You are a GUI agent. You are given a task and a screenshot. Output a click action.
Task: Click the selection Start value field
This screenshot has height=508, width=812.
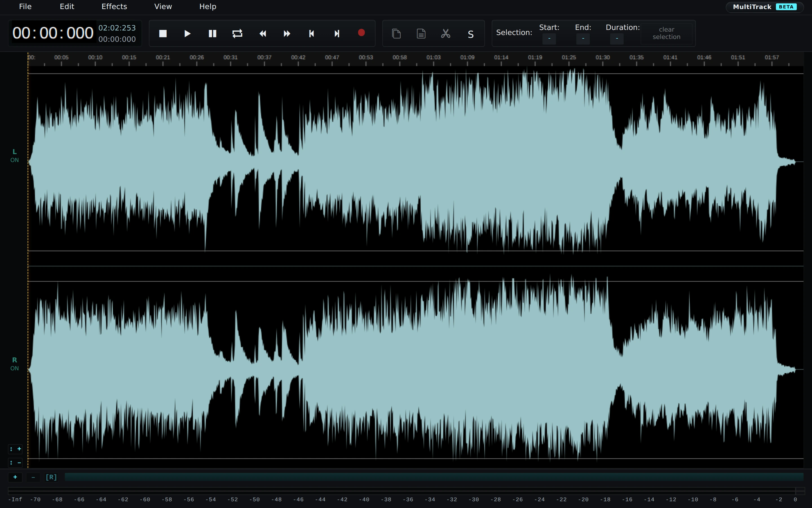coord(549,39)
